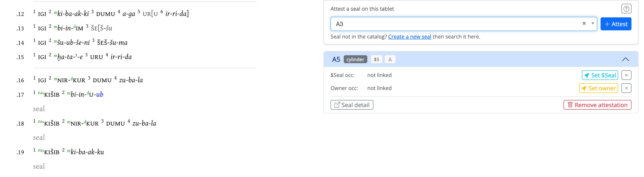Screen dimensions: 644x177
Task: Follow the Create a new seal link
Action: tap(409, 37)
